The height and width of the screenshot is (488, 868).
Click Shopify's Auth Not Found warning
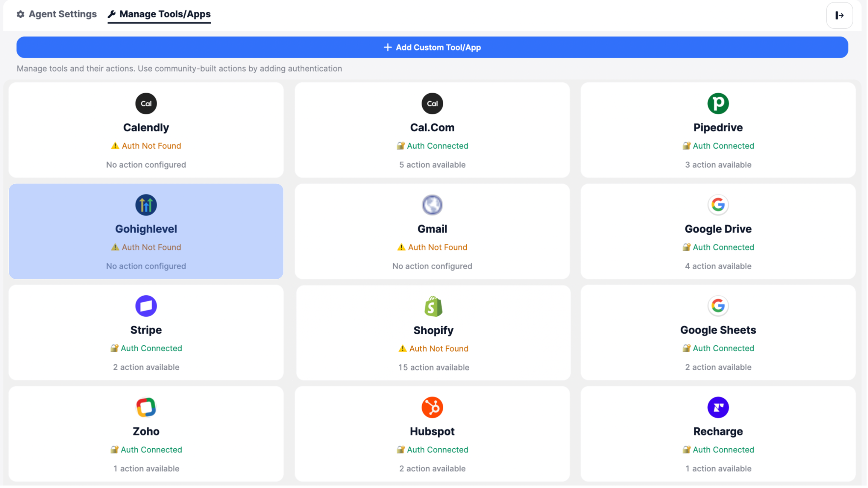pyautogui.click(x=434, y=349)
